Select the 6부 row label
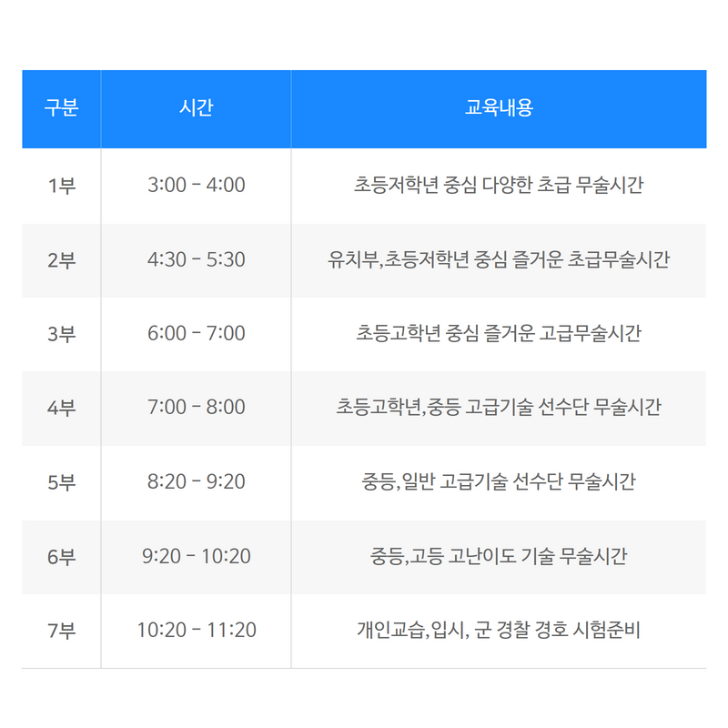 tap(61, 557)
